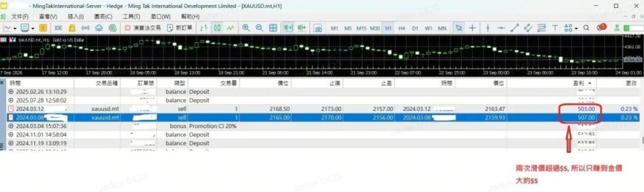Open the templates dropdown arrow
The width and height of the screenshot is (644, 192).
click(33, 28)
